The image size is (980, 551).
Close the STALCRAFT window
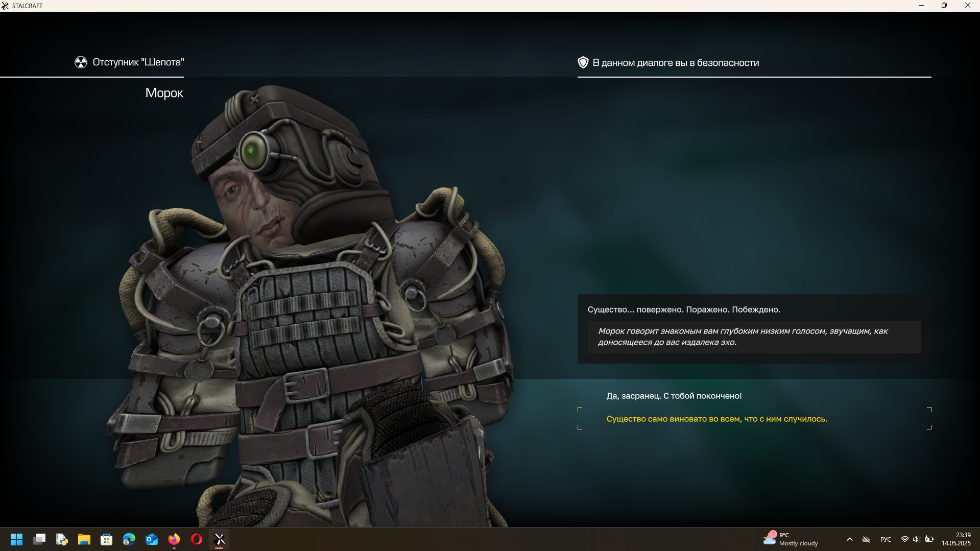(x=968, y=6)
